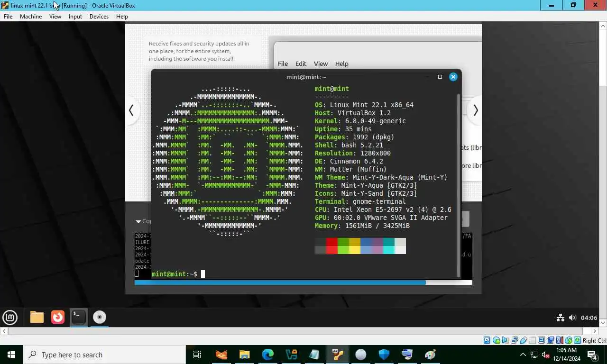Open VirtualBox Devices menu
This screenshot has width=607, height=364.
point(99,16)
